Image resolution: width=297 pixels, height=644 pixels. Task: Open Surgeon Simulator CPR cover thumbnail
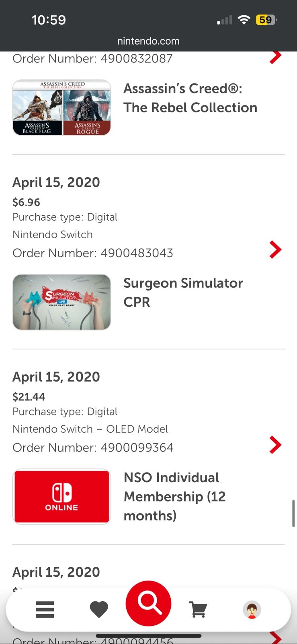click(62, 302)
